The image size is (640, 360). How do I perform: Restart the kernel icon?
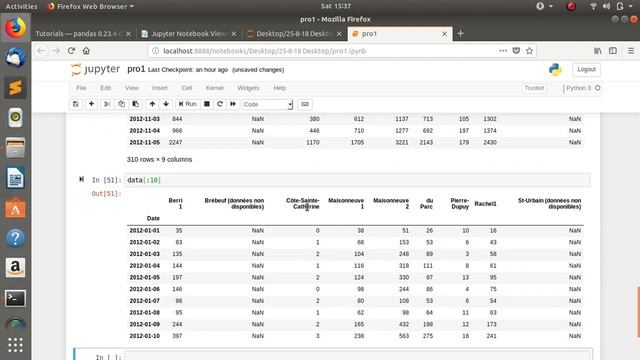click(x=220, y=104)
